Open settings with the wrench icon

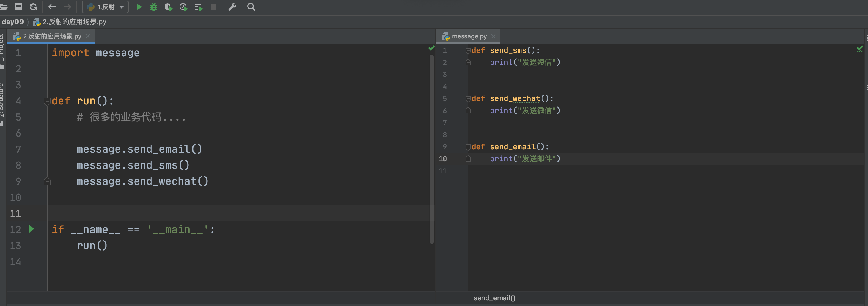point(233,7)
